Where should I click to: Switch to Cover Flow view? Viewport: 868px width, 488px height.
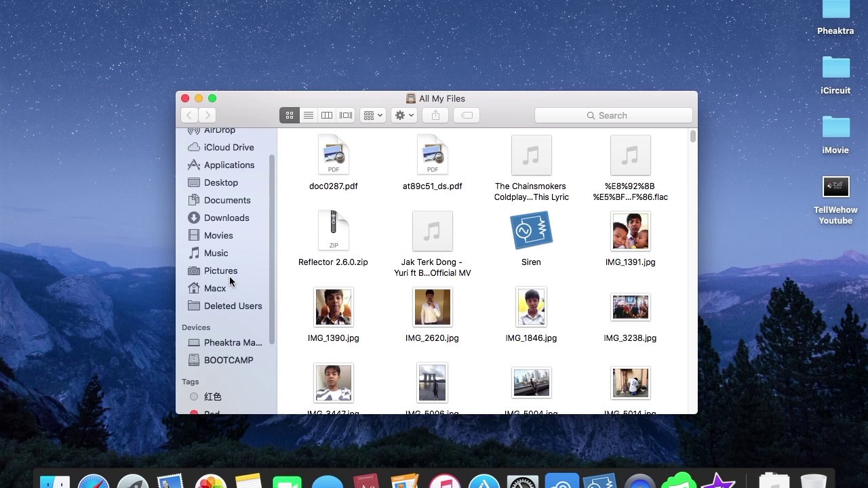pyautogui.click(x=346, y=115)
